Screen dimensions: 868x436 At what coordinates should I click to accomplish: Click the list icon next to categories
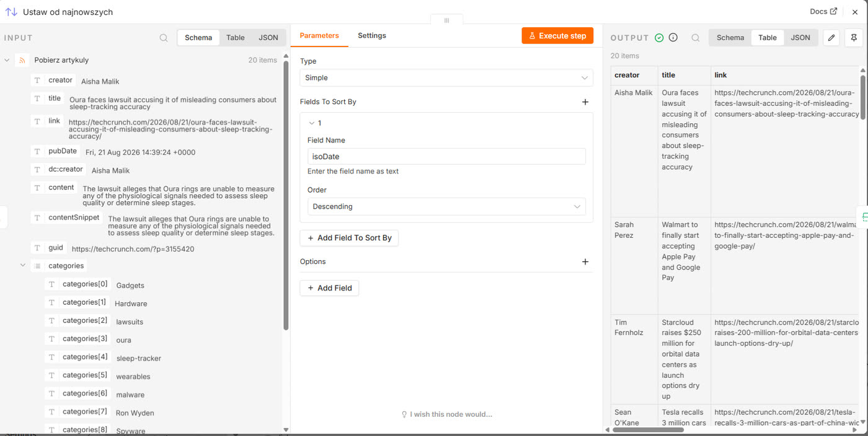tap(37, 266)
